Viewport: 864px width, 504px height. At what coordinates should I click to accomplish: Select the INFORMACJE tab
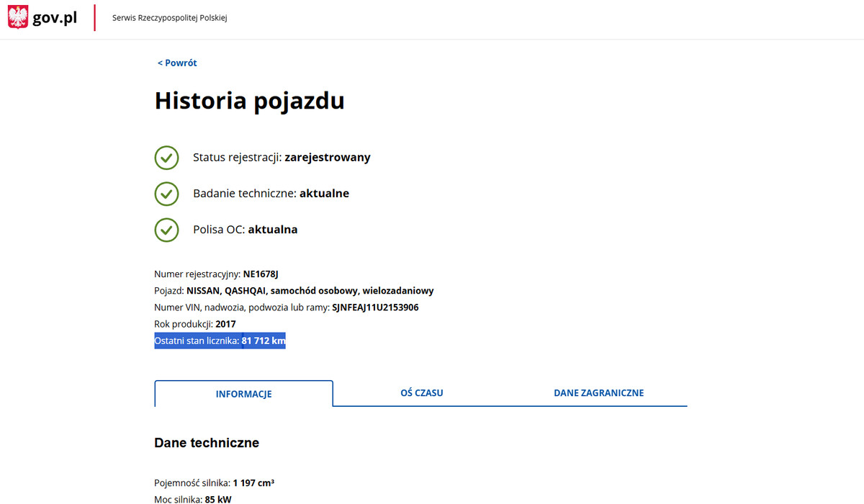(x=243, y=394)
